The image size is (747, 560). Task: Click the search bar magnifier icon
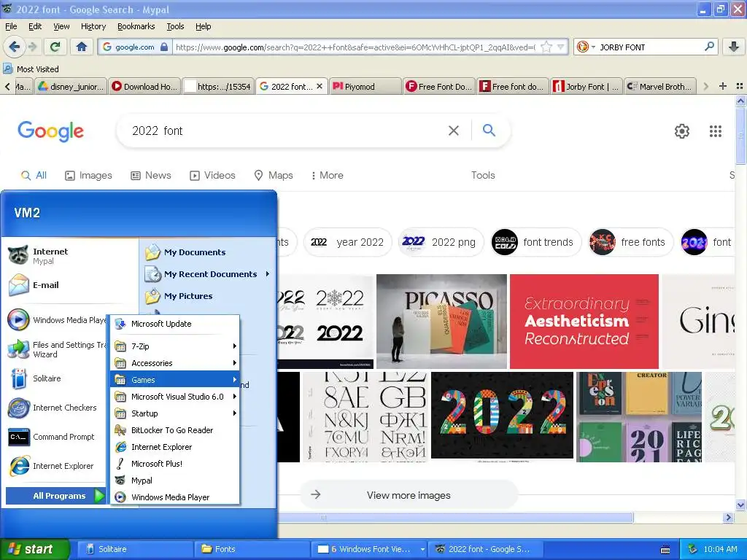pyautogui.click(x=709, y=47)
